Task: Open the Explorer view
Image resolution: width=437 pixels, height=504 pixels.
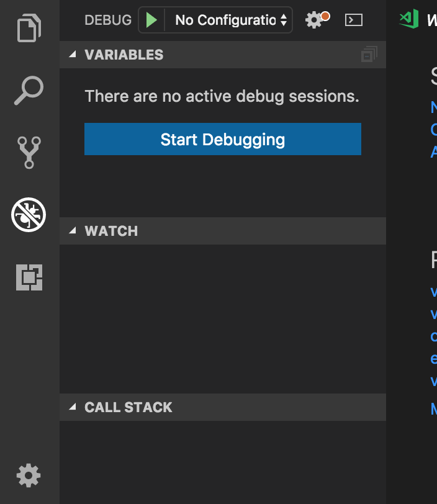Action: [x=27, y=27]
